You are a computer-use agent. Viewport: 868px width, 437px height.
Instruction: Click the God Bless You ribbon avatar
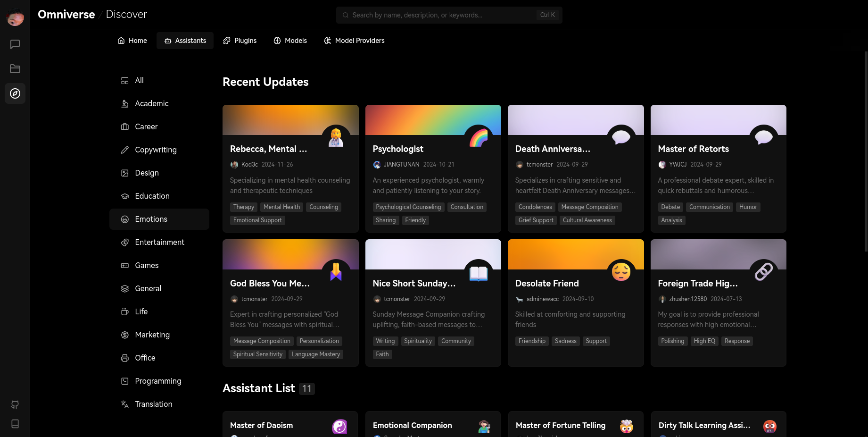click(x=336, y=272)
